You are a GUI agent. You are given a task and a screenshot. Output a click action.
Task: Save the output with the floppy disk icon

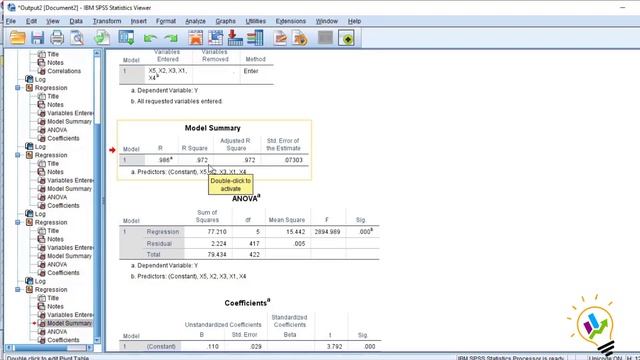[38, 38]
